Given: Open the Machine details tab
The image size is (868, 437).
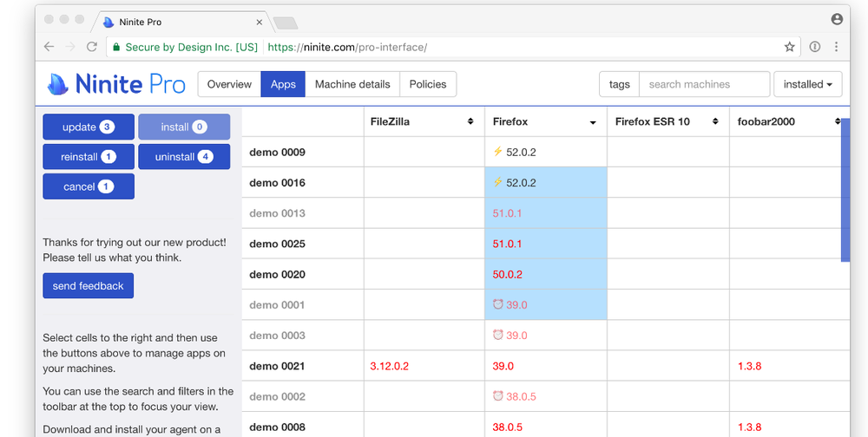Looking at the screenshot, I should coord(352,84).
